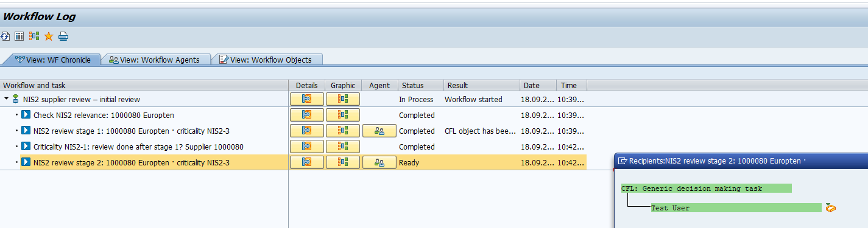Click step icon of NIS2 review stage 2
Image resolution: width=868 pixels, height=228 pixels.
point(26,162)
